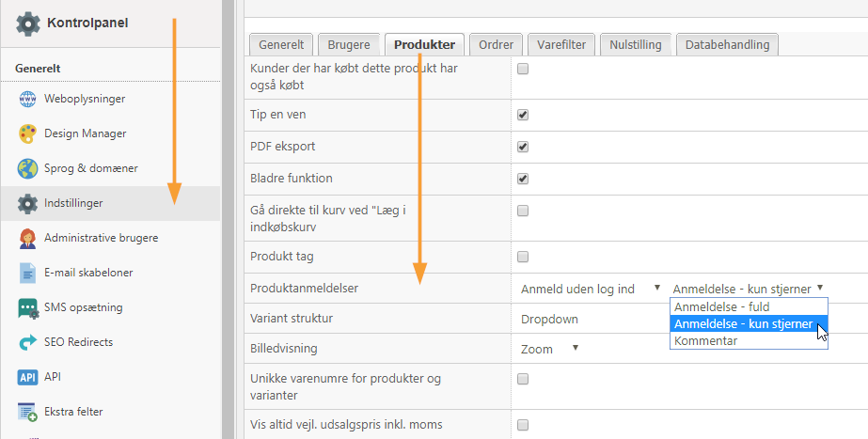Viewport: 868px width, 439px height.
Task: Open SMS opsætning chat icon
Action: pyautogui.click(x=27, y=308)
